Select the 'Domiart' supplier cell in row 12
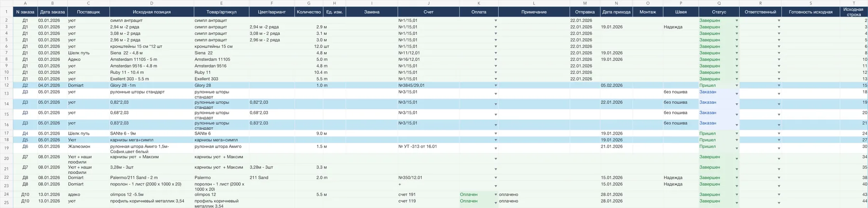Image resolution: width=868 pixels, height=208 pixels. [88, 85]
